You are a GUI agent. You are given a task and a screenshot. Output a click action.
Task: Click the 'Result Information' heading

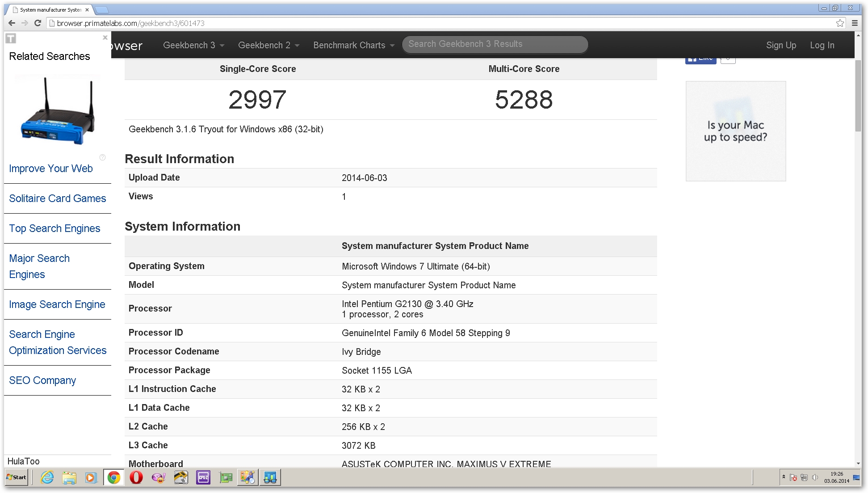tap(179, 159)
